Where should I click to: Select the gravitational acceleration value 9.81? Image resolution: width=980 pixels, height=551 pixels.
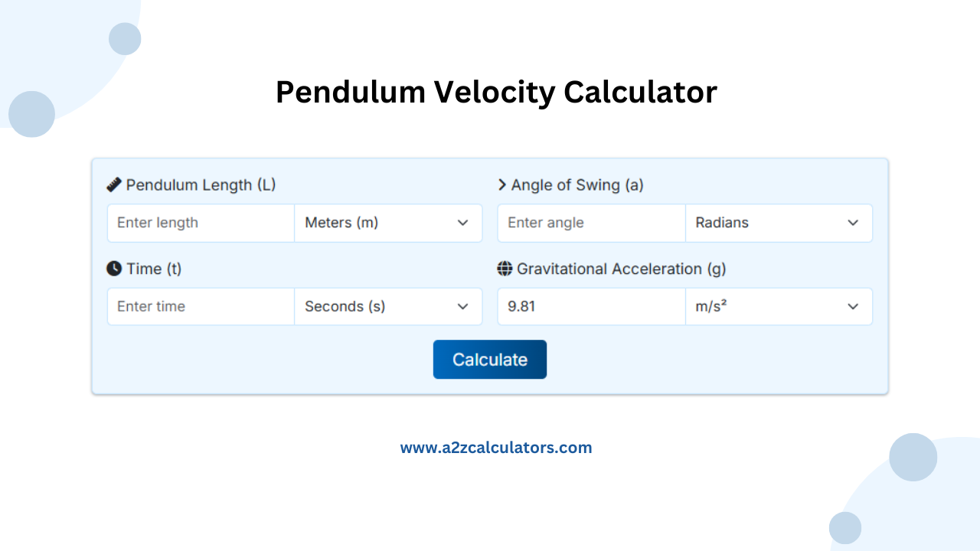591,306
